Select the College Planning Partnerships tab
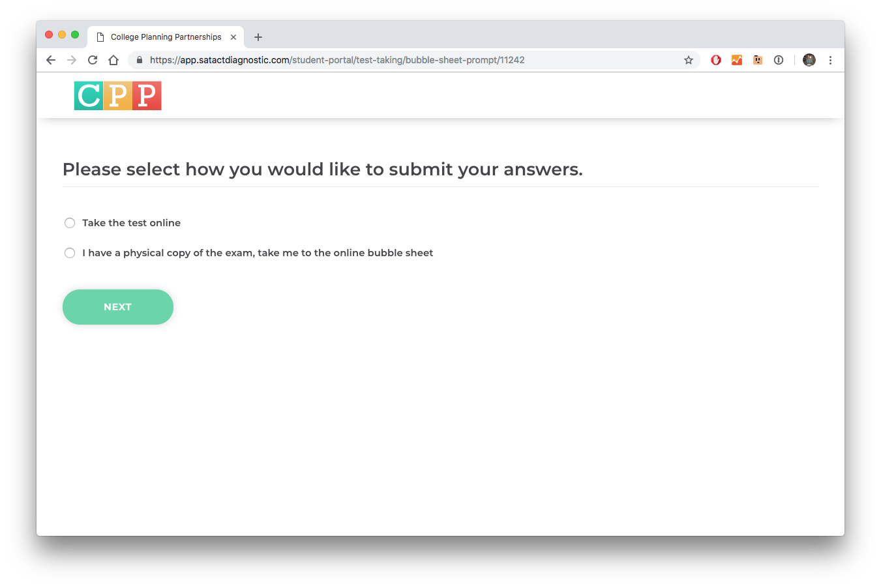 (166, 37)
